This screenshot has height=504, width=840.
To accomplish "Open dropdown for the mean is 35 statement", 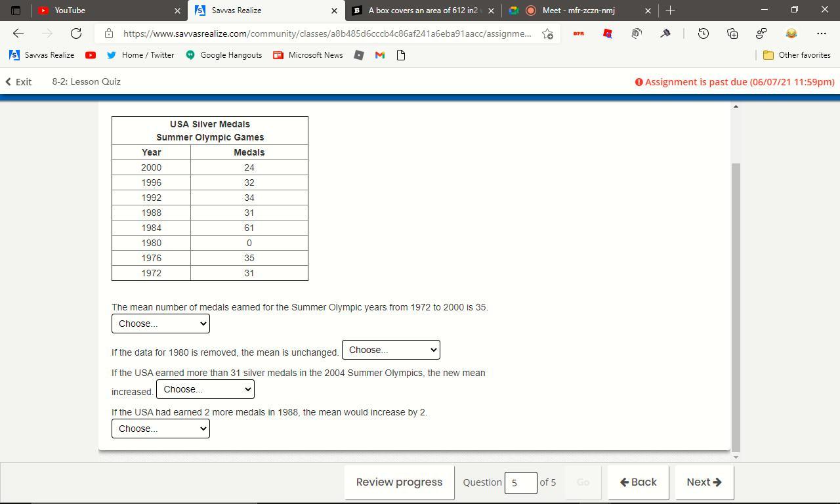I will tap(161, 324).
